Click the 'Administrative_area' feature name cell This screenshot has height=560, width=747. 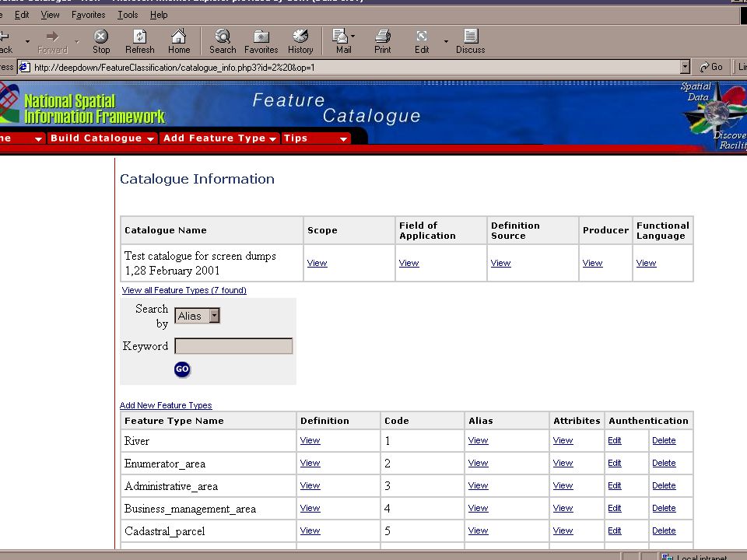[x=209, y=486]
